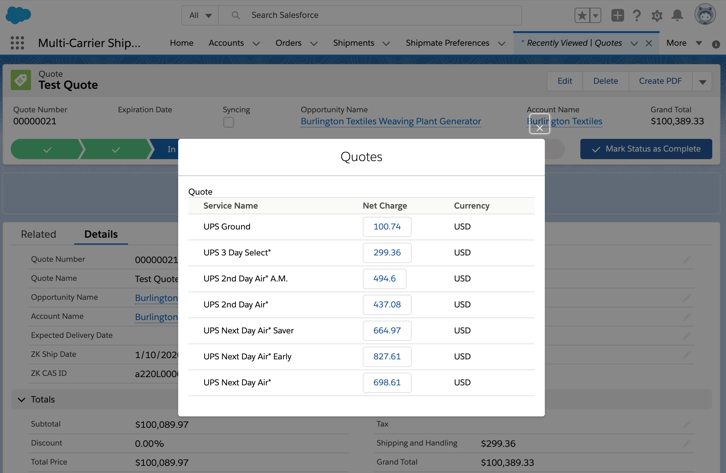Open more record actions dropdown arrow

coord(702,81)
